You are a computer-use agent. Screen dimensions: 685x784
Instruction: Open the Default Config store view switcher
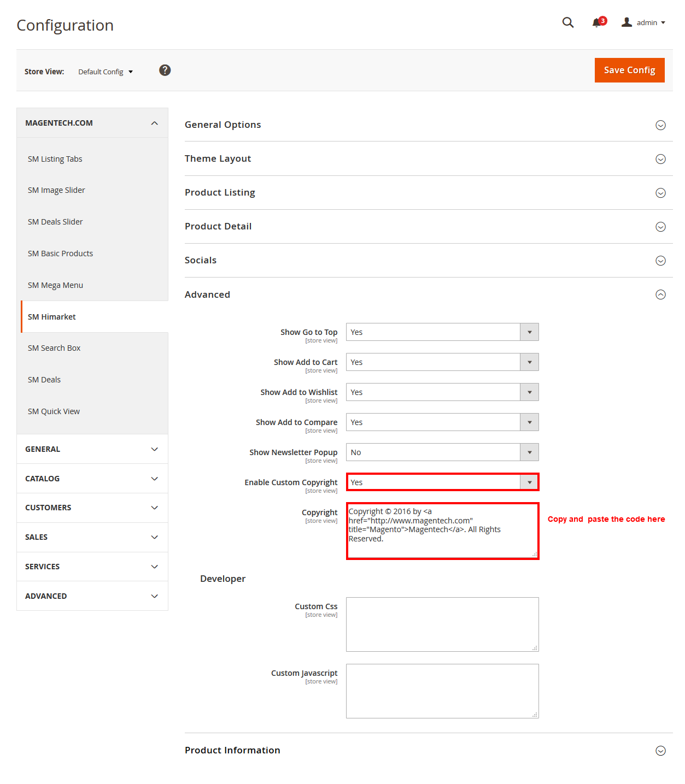click(x=106, y=72)
